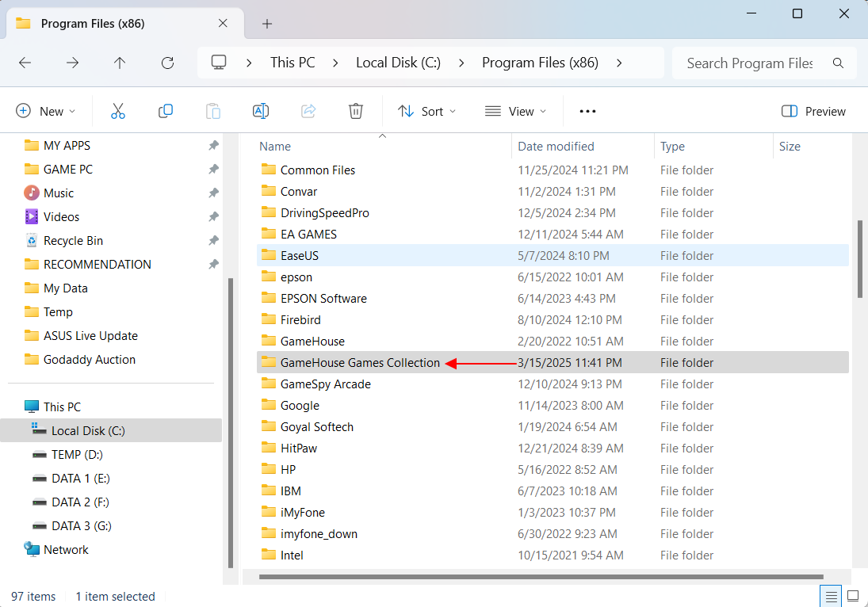Click Local Disk (C:) in breadcrumb
Screen dimensions: 868x607
(x=398, y=63)
